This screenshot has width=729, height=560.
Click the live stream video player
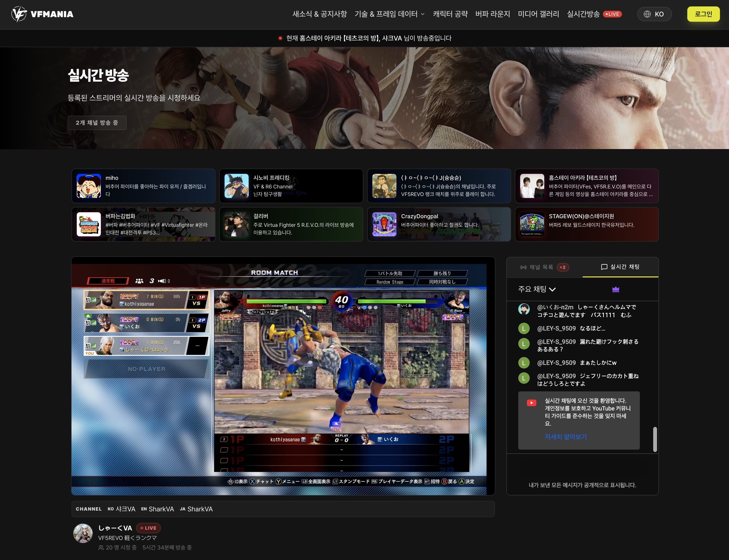tap(283, 376)
